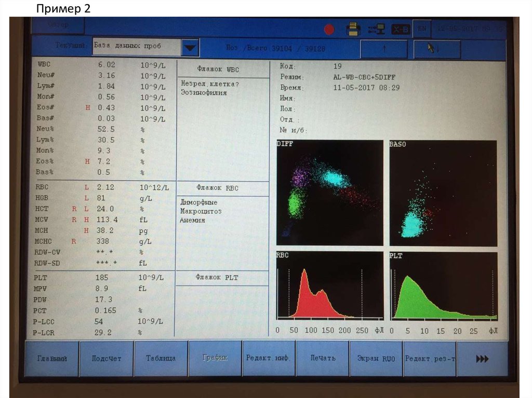Image resolution: width=532 pixels, height=398 pixels.
Task: Click the red status indicator circle
Action: [329, 29]
